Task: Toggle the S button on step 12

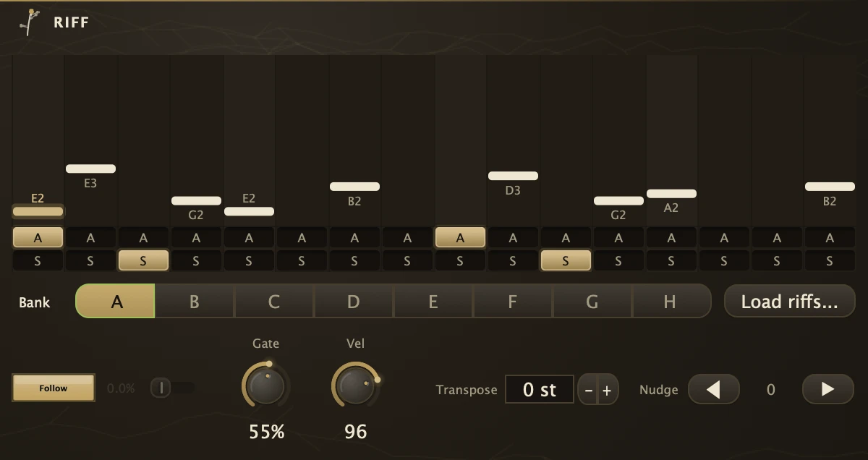Action: click(x=618, y=261)
